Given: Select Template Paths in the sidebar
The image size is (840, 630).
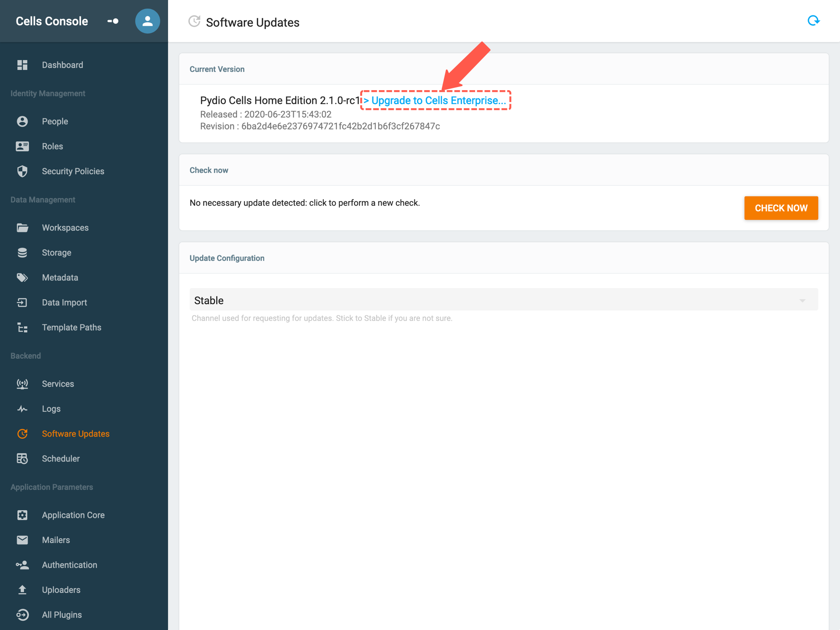Looking at the screenshot, I should coord(72,327).
